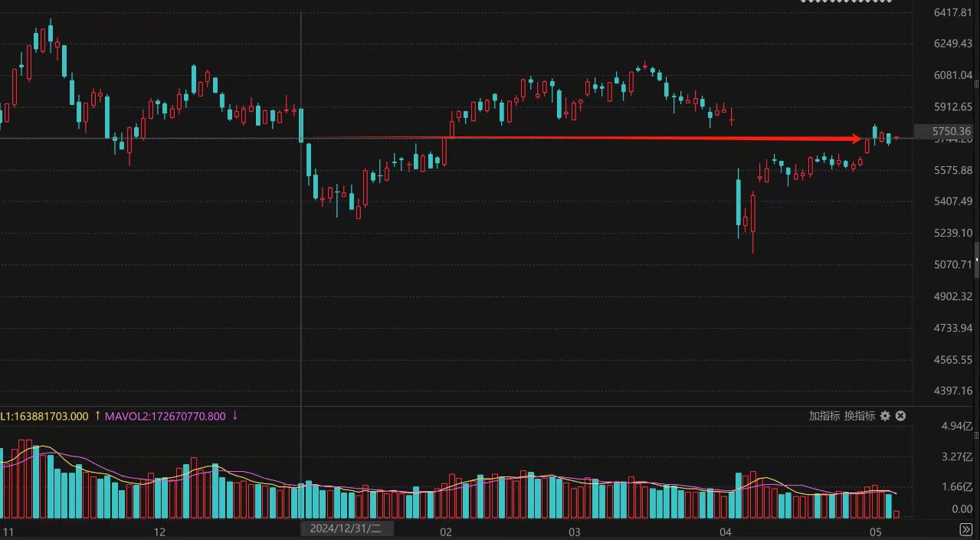The width and height of the screenshot is (980, 540).
Task: Click the 加指标 add indicator button
Action: tap(824, 416)
